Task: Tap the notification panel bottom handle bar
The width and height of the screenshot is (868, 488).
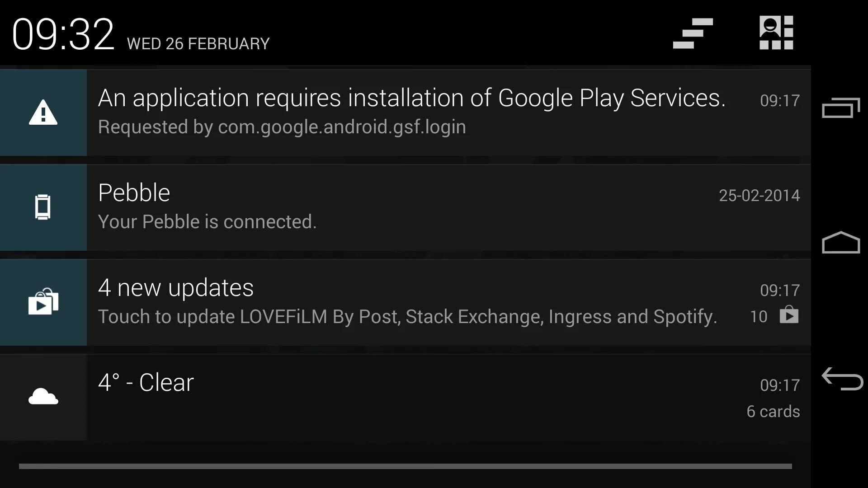Action: point(405,466)
